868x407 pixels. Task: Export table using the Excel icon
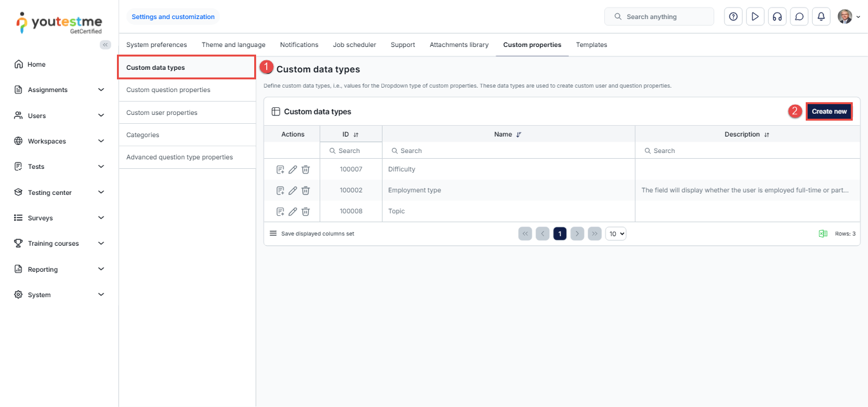pos(823,234)
